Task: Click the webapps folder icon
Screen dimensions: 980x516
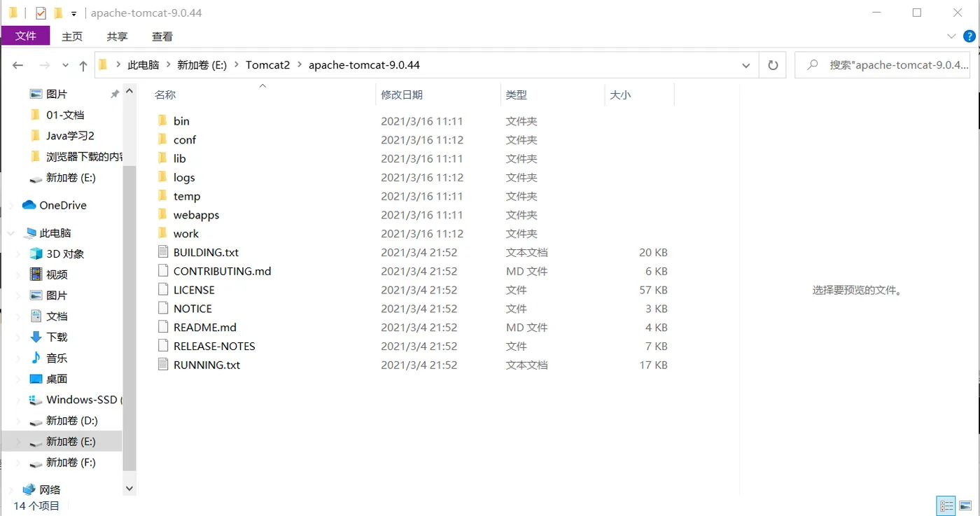Action: point(162,215)
